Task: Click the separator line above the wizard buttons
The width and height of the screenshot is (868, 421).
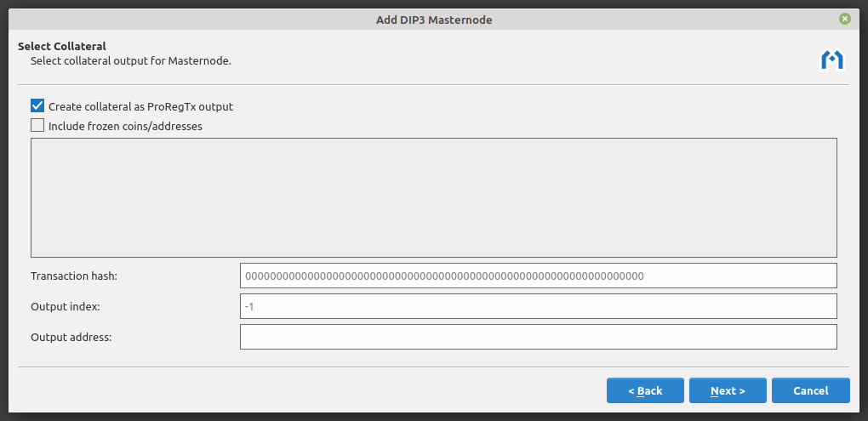Action: 433,367
